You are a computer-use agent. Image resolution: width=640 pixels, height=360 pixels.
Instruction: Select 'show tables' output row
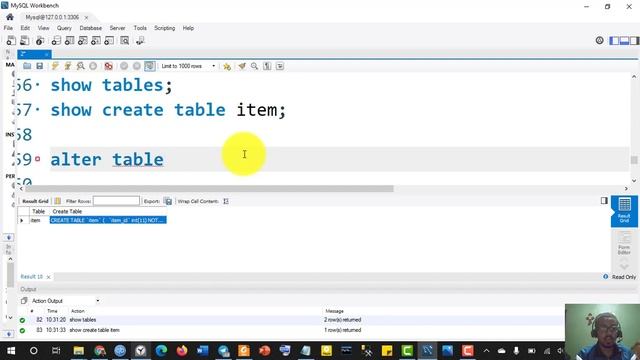[x=291, y=320]
